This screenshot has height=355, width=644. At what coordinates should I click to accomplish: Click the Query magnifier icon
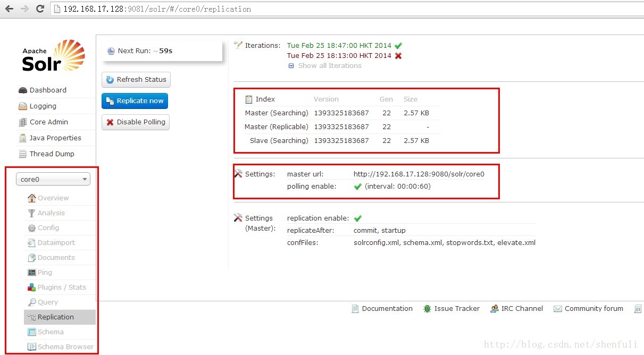[32, 302]
